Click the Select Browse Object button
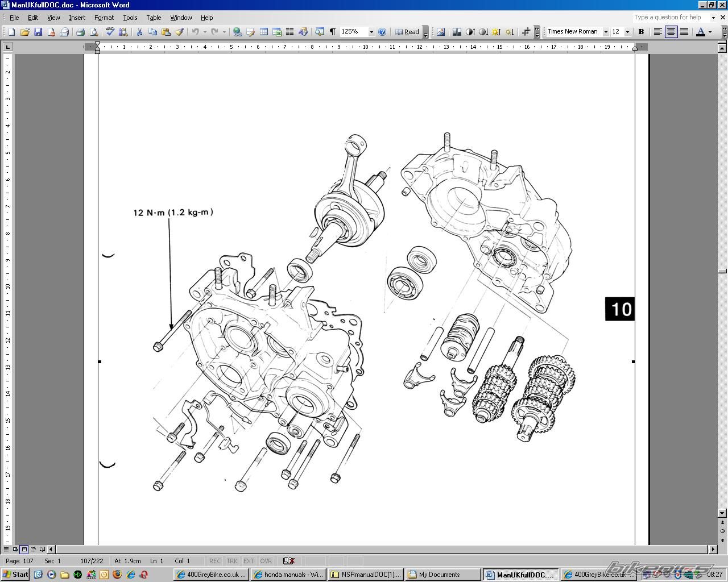This screenshot has height=582, width=728. pyautogui.click(x=722, y=531)
